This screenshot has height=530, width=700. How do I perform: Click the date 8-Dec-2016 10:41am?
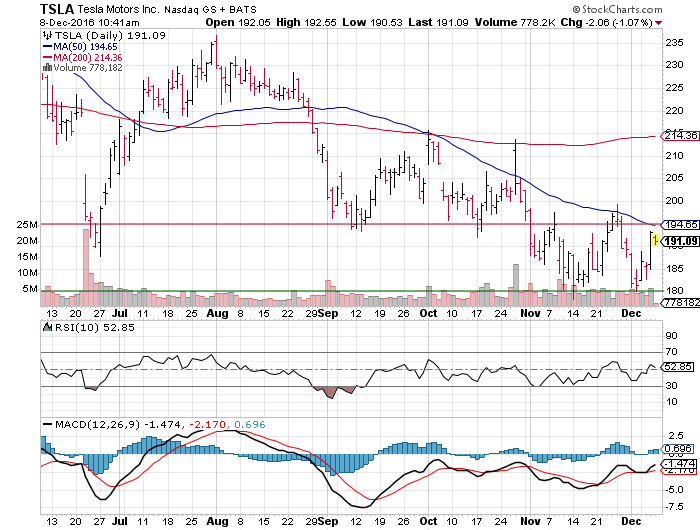click(89, 22)
